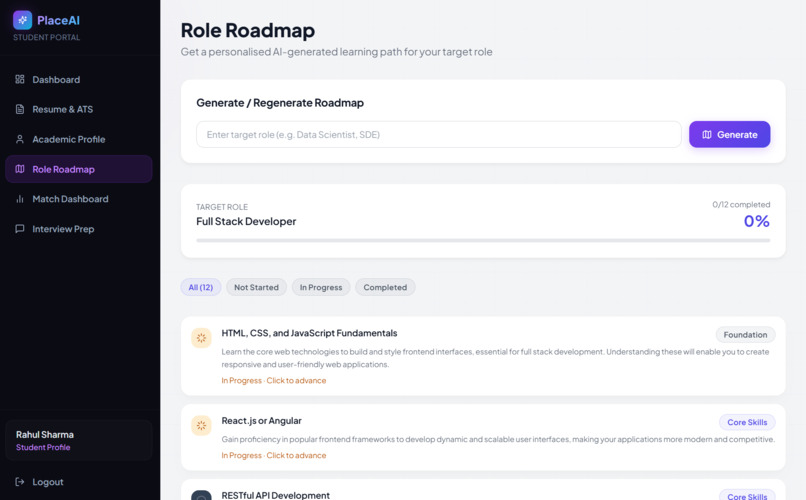
Task: Click the Full Stack Developer target role
Action: pos(246,221)
